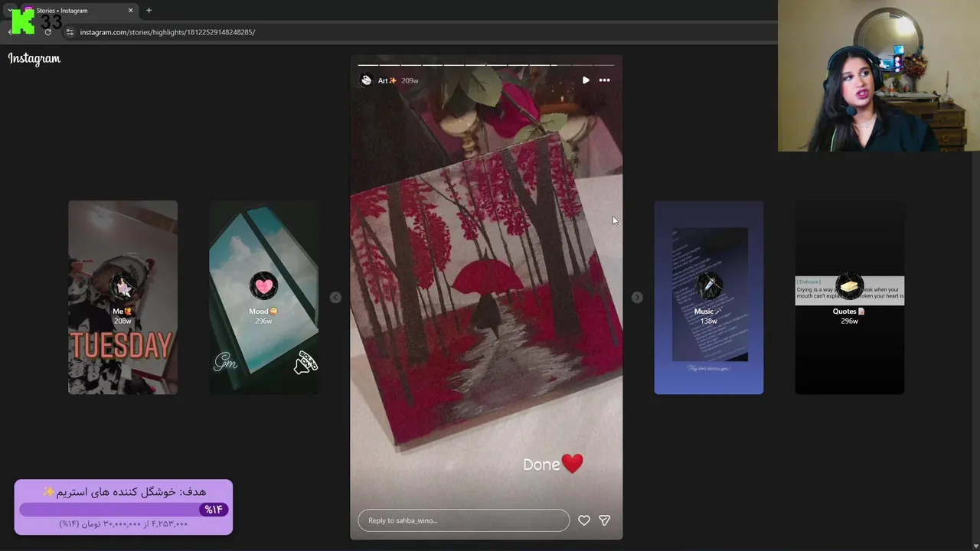This screenshot has height=551, width=980.
Task: Like the story with the heart icon
Action: (584, 520)
